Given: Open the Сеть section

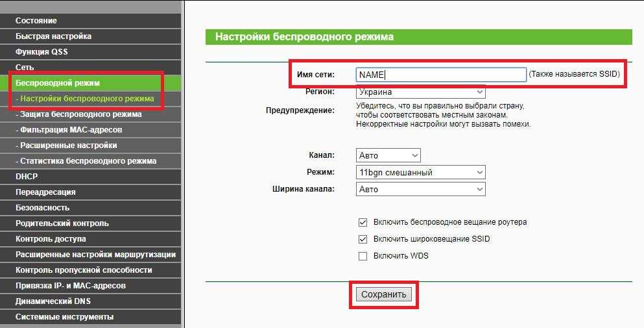Looking at the screenshot, I should pos(90,67).
